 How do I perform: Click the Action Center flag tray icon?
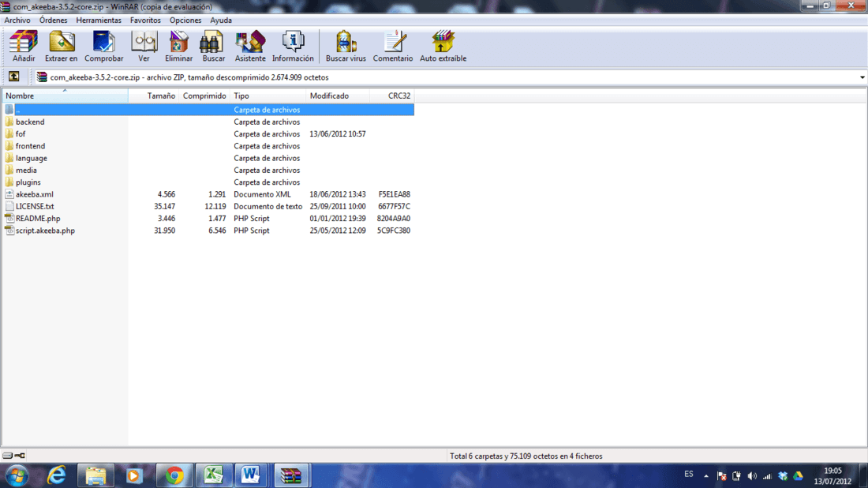click(722, 476)
